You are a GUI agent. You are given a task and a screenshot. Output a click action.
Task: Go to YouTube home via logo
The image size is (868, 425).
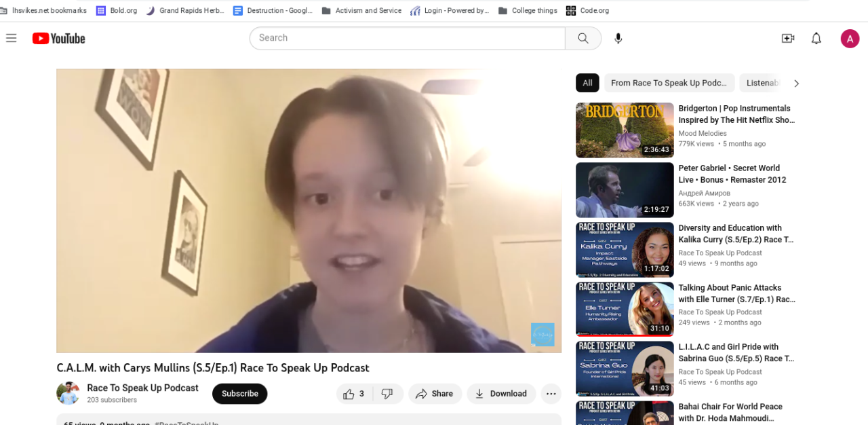click(x=59, y=39)
